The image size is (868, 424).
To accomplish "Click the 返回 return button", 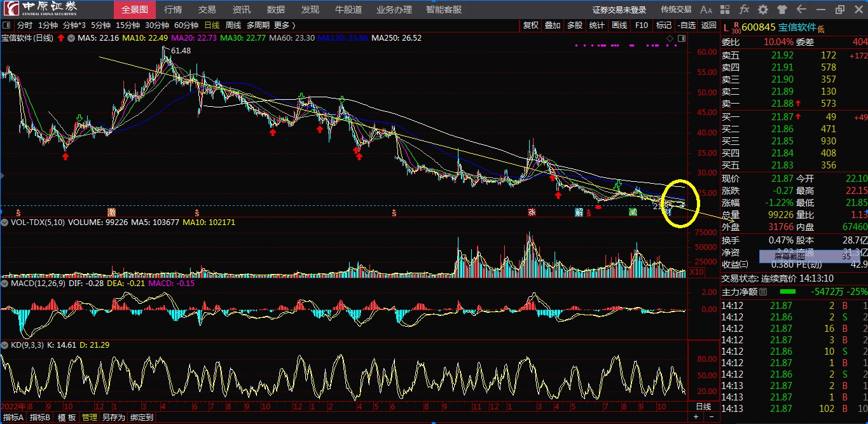I will pyautogui.click(x=709, y=25).
